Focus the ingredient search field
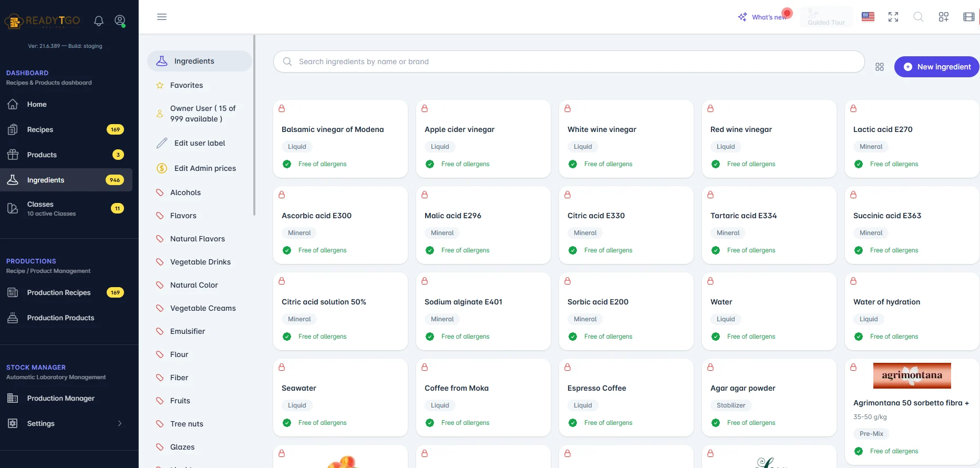Image resolution: width=980 pixels, height=468 pixels. pyautogui.click(x=569, y=62)
